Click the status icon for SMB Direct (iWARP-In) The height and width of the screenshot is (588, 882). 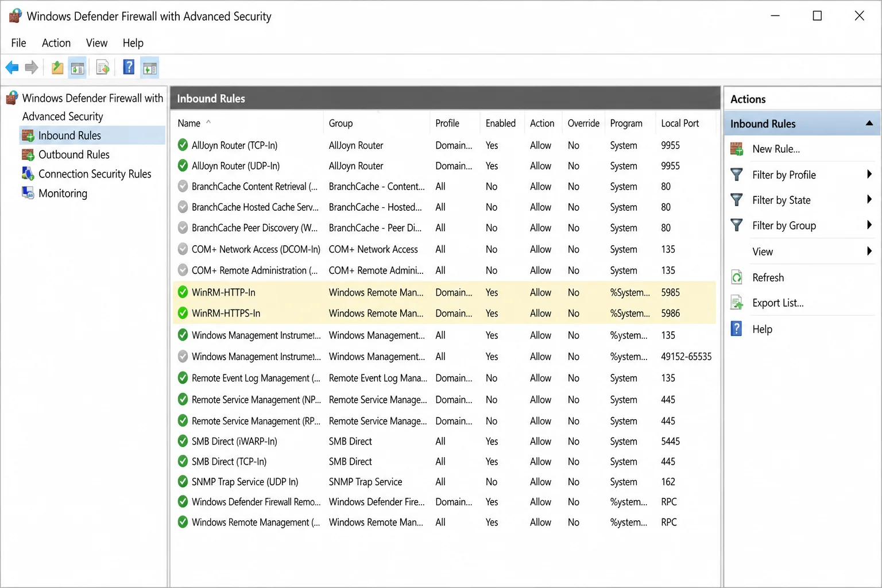point(183,441)
